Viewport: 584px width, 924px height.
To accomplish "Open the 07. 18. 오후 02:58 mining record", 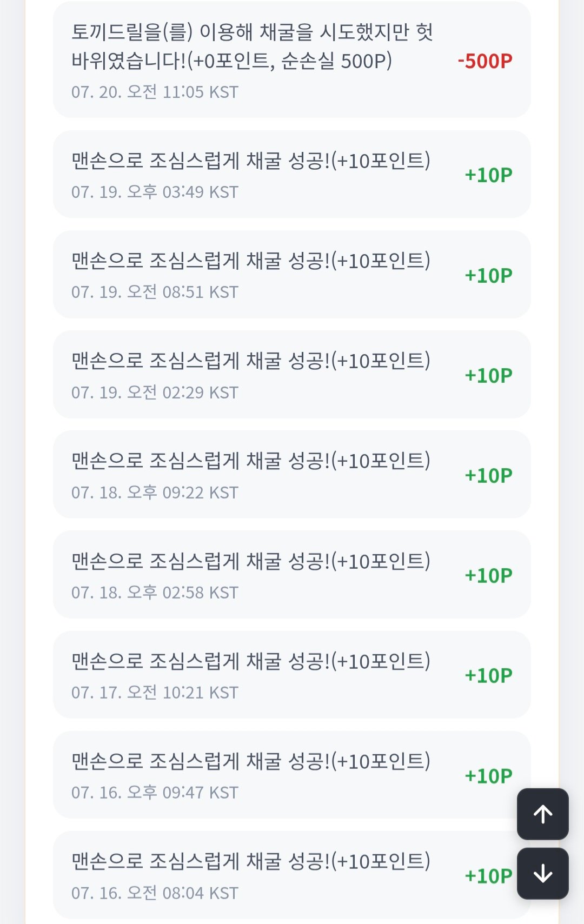I will click(x=291, y=574).
